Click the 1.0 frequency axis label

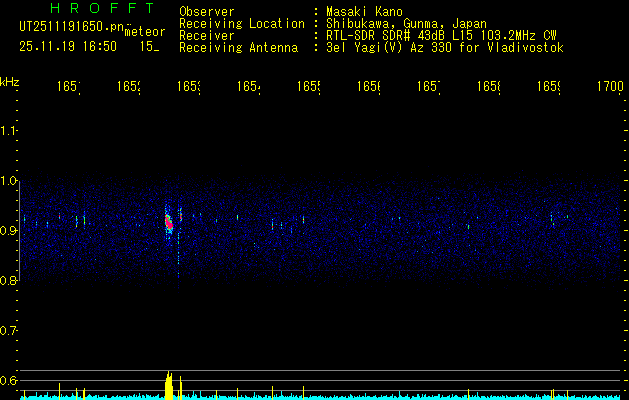point(8,181)
